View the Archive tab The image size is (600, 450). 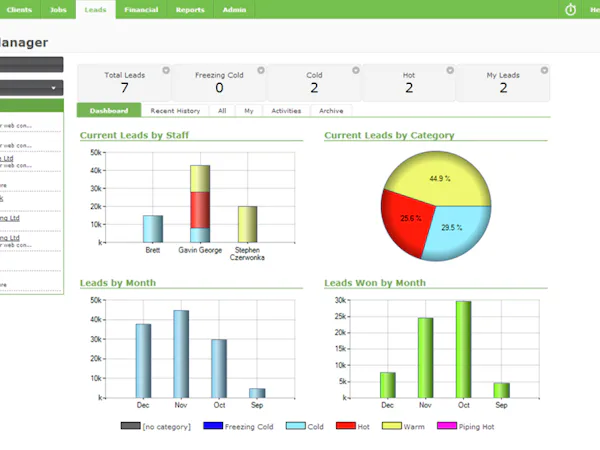[x=331, y=111]
